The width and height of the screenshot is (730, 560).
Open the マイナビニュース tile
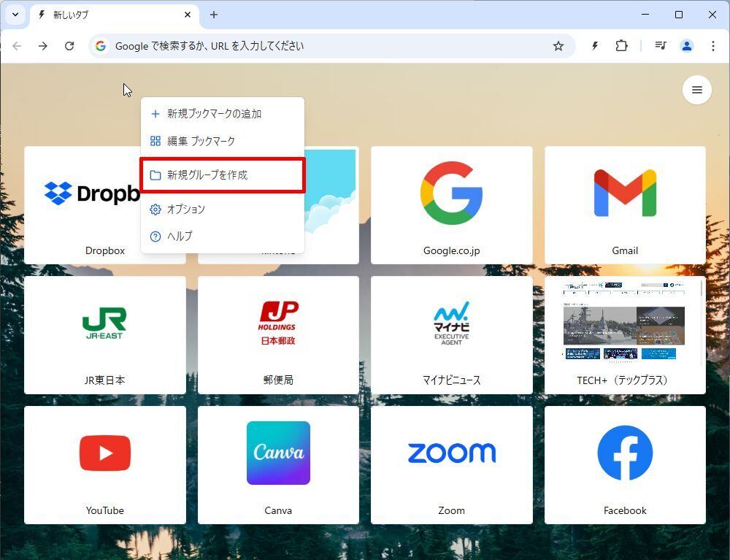(x=452, y=335)
